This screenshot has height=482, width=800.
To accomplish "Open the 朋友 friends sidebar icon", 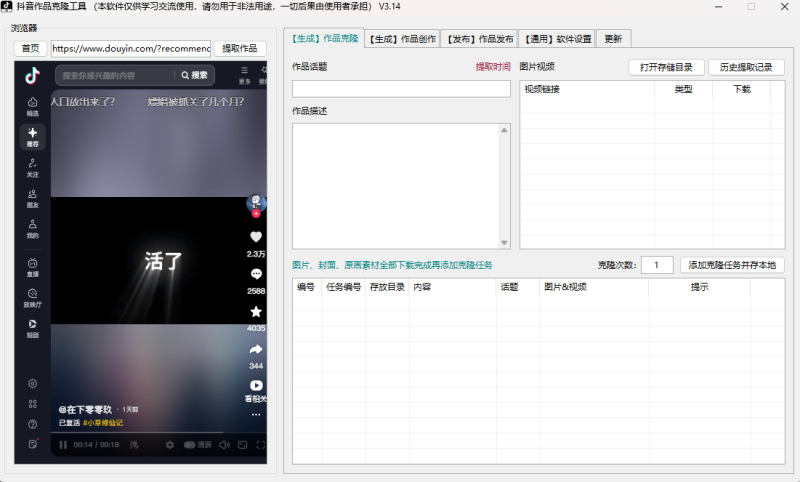I will [x=33, y=198].
